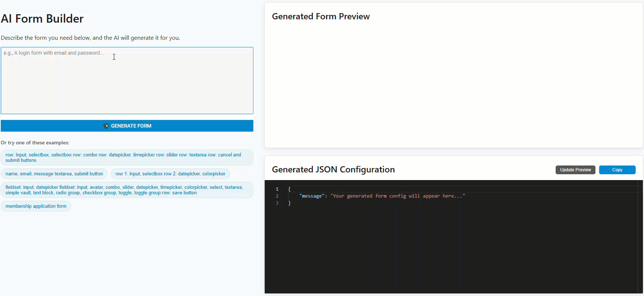Choose the 'name, email, message textarea' example
Image resolution: width=644 pixels, height=296 pixels.
coord(54,174)
